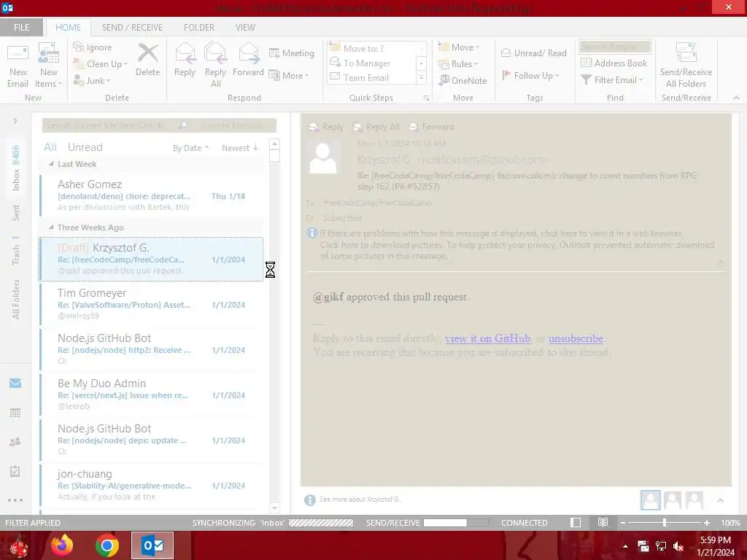747x560 pixels.
Task: Switch to Reading view in status bar
Action: [603, 522]
